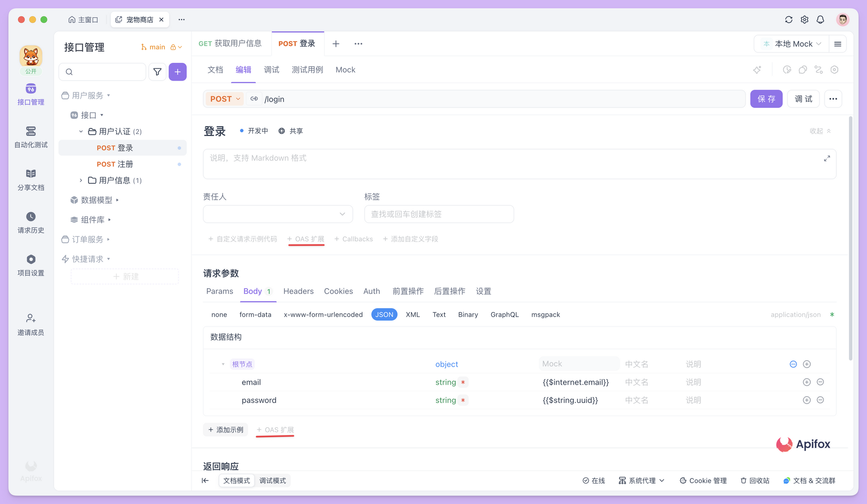The height and width of the screenshot is (504, 867).
Task: Open the notification bell in the title bar
Action: click(x=820, y=20)
